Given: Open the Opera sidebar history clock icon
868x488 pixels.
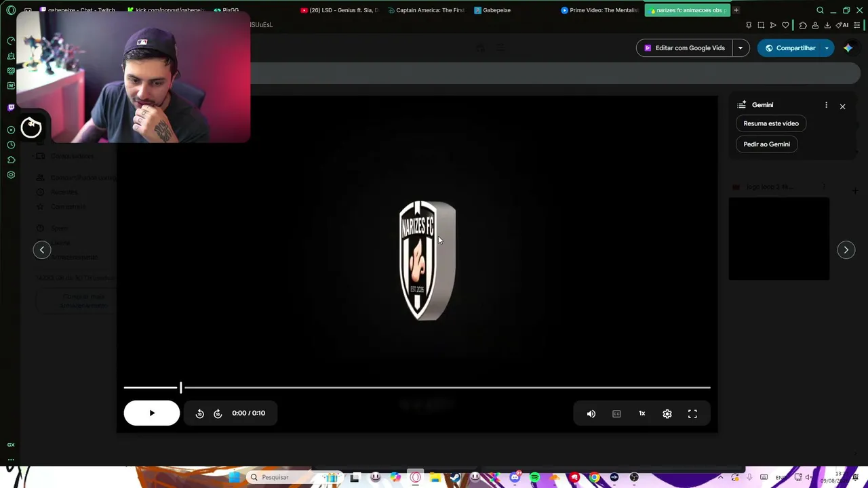Looking at the screenshot, I should tap(11, 145).
